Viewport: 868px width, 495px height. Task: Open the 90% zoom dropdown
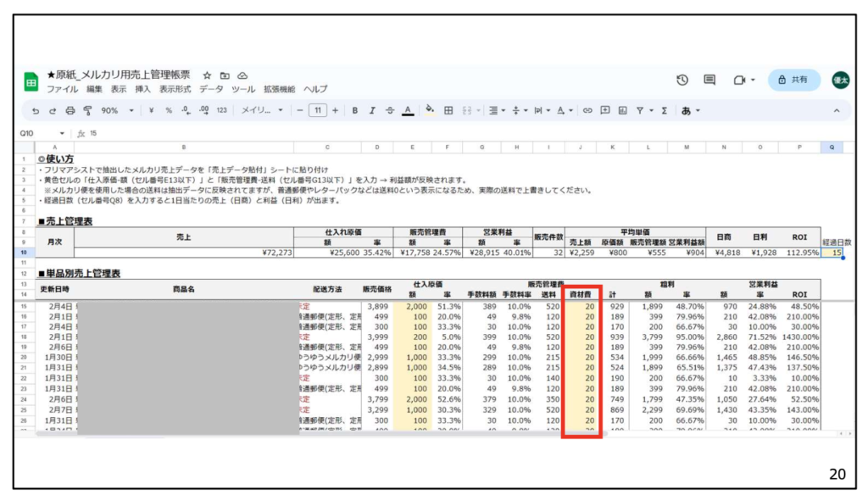pos(119,110)
